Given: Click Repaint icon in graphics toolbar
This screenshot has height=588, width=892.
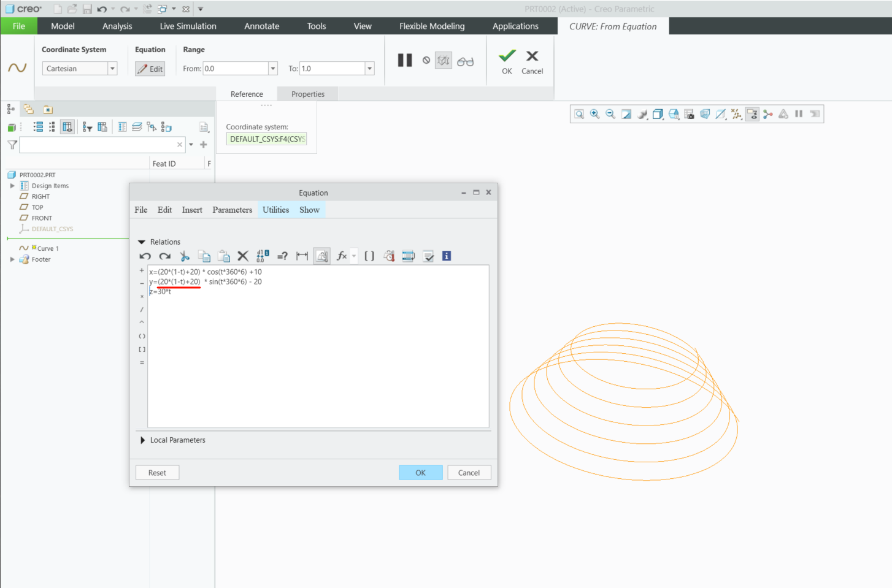Looking at the screenshot, I should click(626, 114).
